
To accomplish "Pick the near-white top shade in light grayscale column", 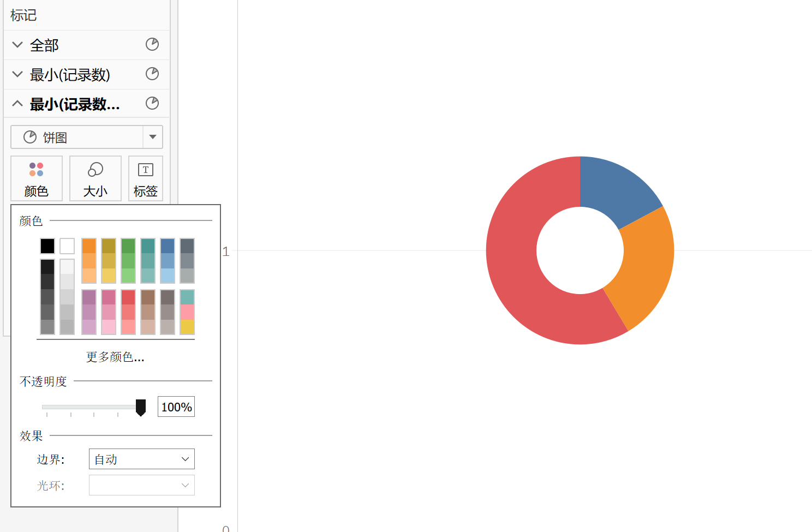I will 67,267.
